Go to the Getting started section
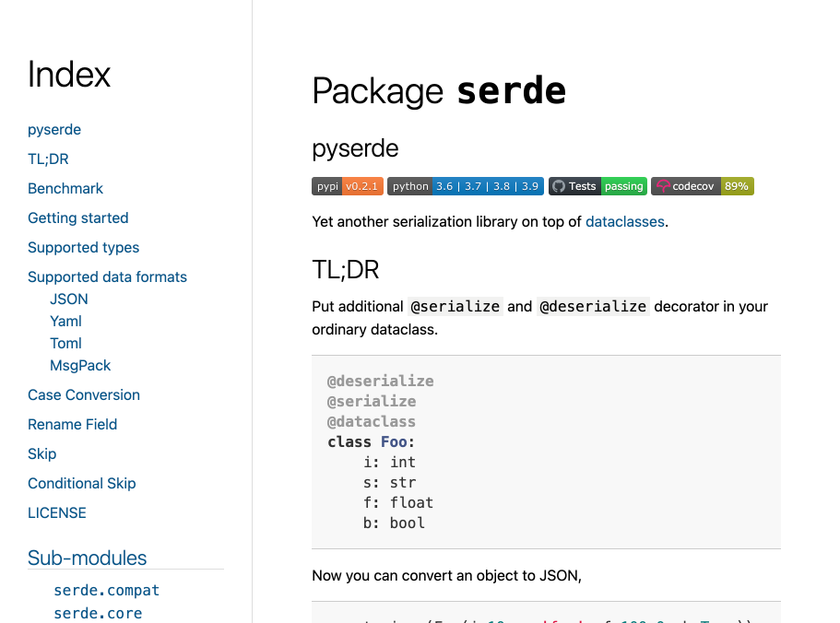Image resolution: width=840 pixels, height=623 pixels. click(x=77, y=217)
